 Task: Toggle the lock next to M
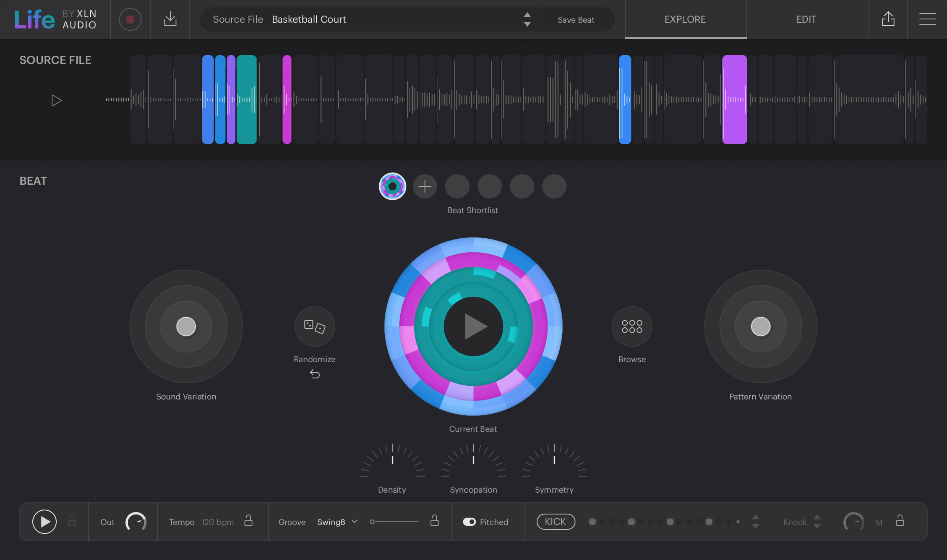point(900,520)
